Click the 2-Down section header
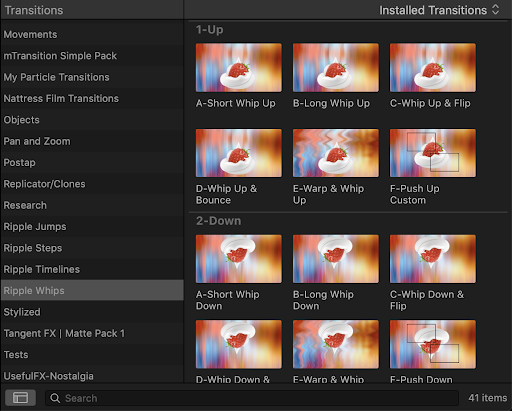The image size is (512, 411). [218, 221]
